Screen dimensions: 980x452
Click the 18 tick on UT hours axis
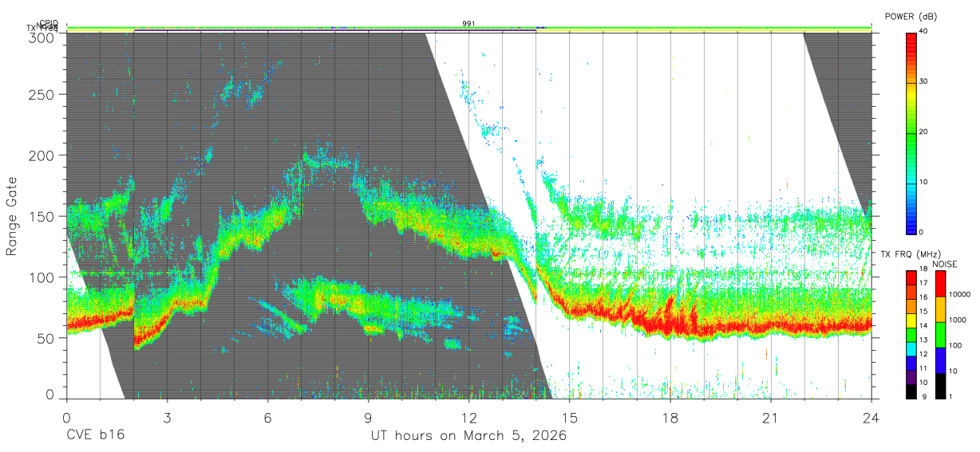pyautogui.click(x=670, y=418)
